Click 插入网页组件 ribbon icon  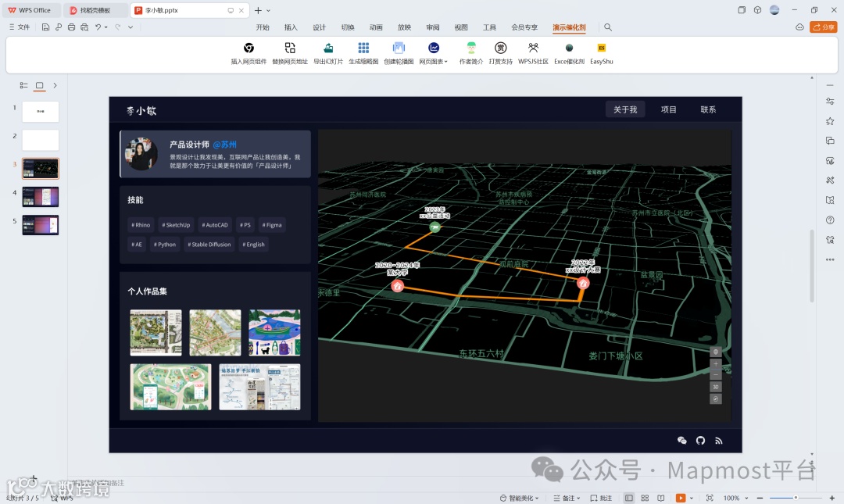click(x=249, y=48)
